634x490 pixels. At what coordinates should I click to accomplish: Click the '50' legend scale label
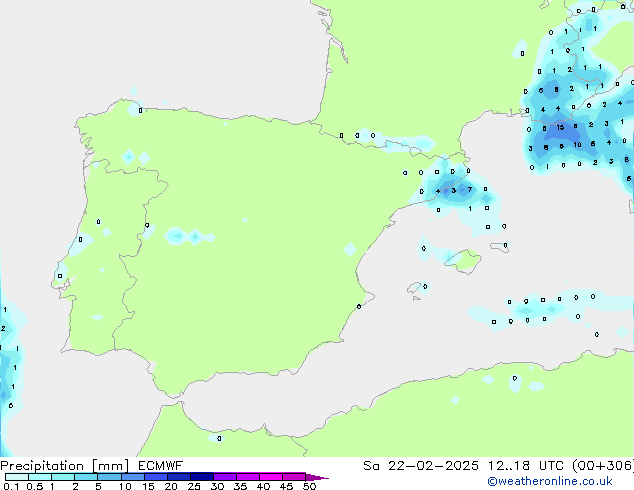(309, 486)
